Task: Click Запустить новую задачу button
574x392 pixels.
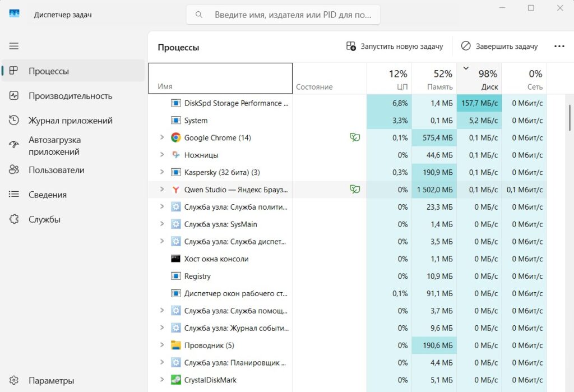Action: tap(395, 47)
